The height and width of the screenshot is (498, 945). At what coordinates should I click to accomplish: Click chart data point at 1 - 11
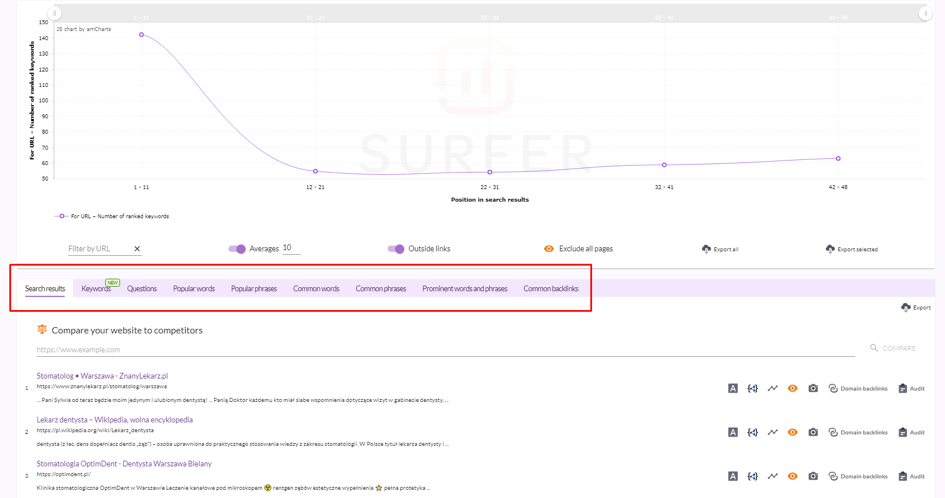[x=142, y=34]
